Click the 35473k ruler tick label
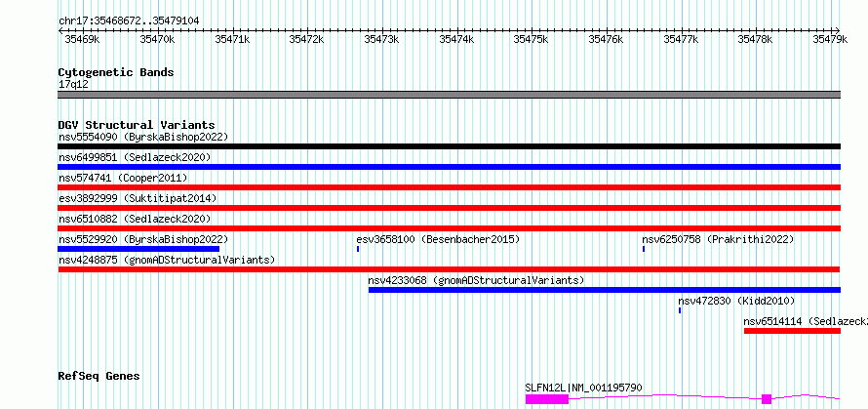868x409 pixels. point(381,39)
